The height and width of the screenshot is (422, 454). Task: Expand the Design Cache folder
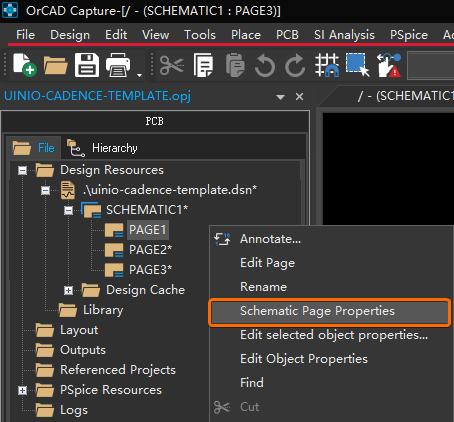68,291
